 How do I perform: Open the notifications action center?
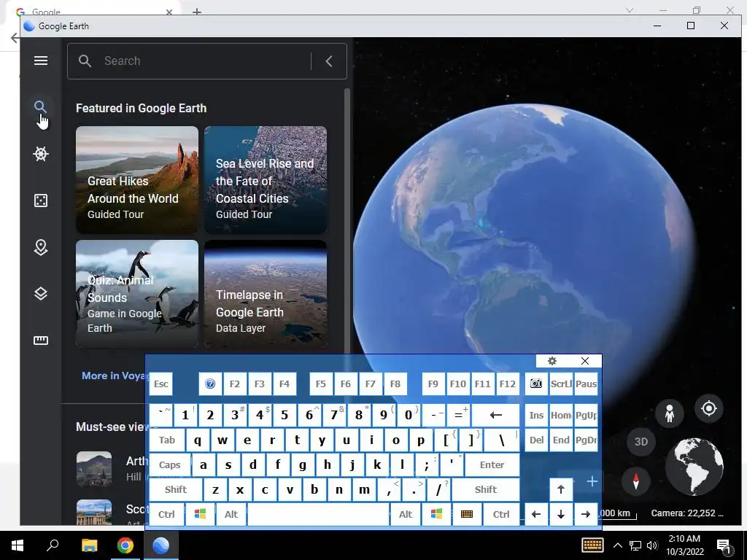[x=724, y=546]
